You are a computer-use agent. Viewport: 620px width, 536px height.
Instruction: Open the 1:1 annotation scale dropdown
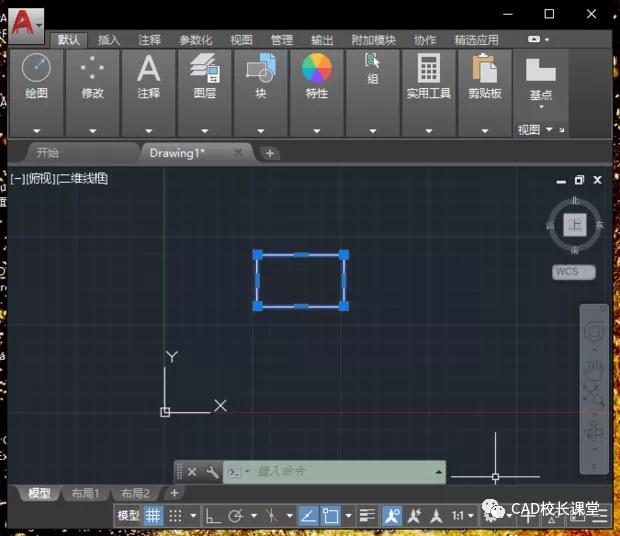coord(462,516)
